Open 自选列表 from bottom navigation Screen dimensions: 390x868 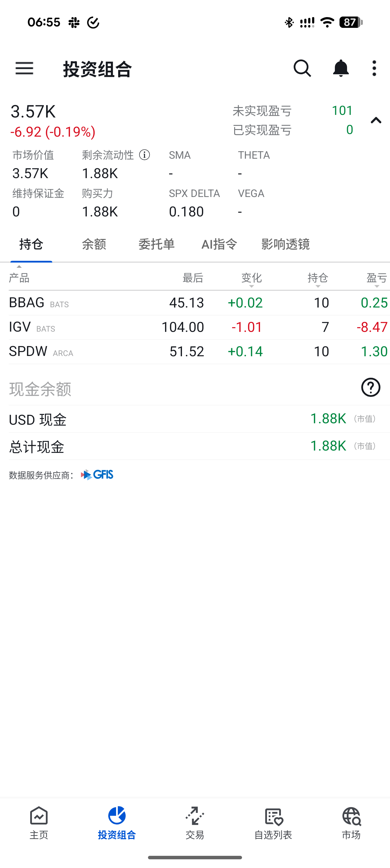[273, 823]
